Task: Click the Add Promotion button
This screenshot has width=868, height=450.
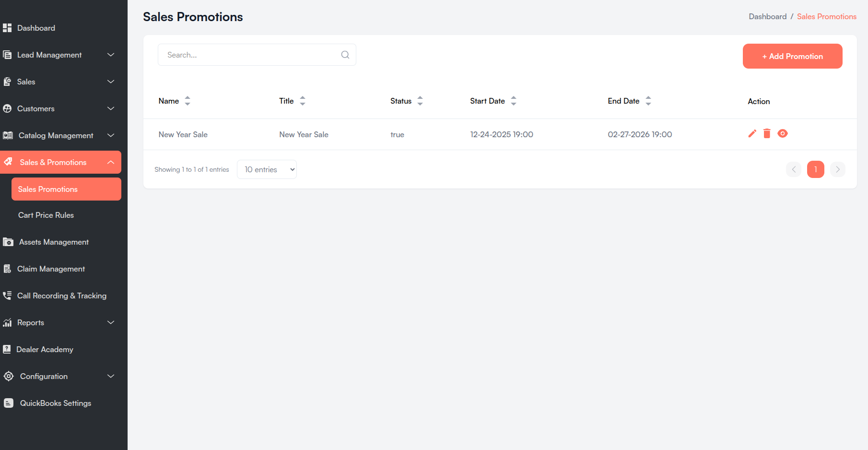Action: (793, 56)
